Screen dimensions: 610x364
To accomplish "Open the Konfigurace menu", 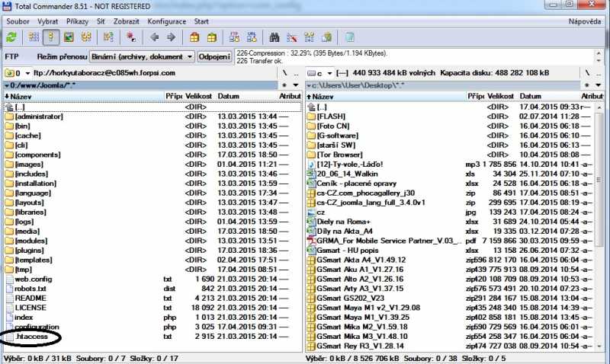I will [x=166, y=21].
